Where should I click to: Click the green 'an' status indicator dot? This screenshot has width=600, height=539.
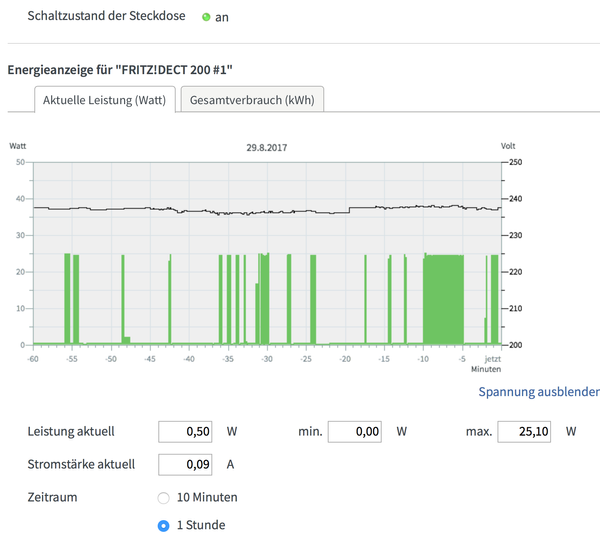pyautogui.click(x=207, y=17)
